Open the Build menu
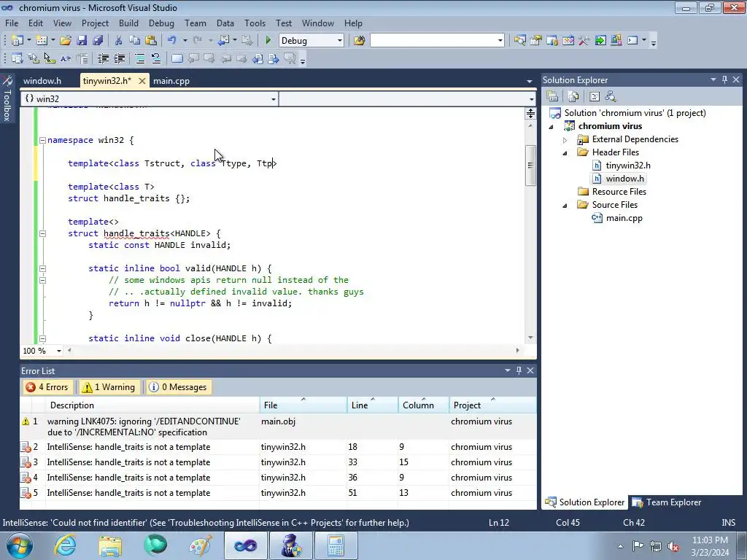The image size is (747, 560). pyautogui.click(x=128, y=23)
